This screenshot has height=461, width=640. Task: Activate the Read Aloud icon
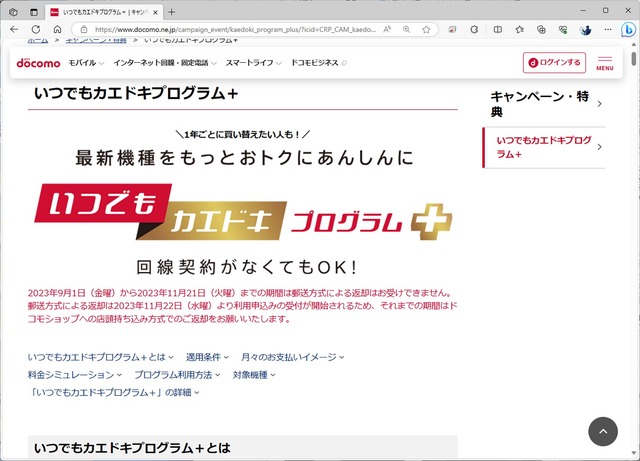pyautogui.click(x=387, y=29)
